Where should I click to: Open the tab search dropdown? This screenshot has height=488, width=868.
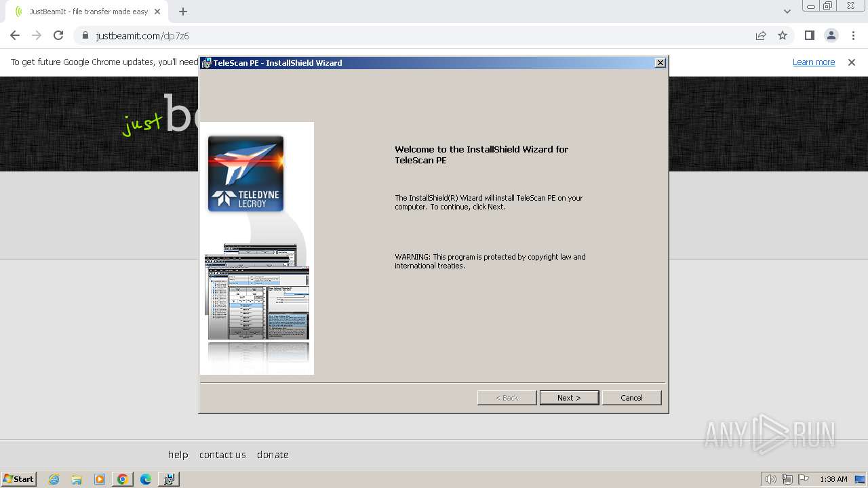click(787, 12)
